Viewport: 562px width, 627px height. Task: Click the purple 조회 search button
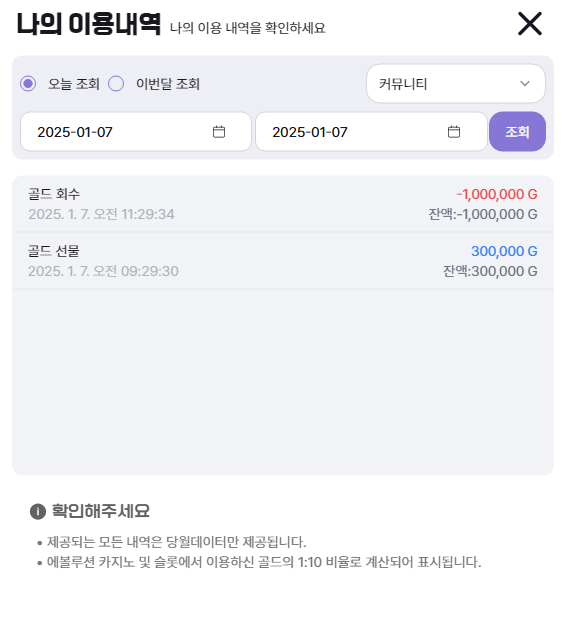tap(517, 132)
